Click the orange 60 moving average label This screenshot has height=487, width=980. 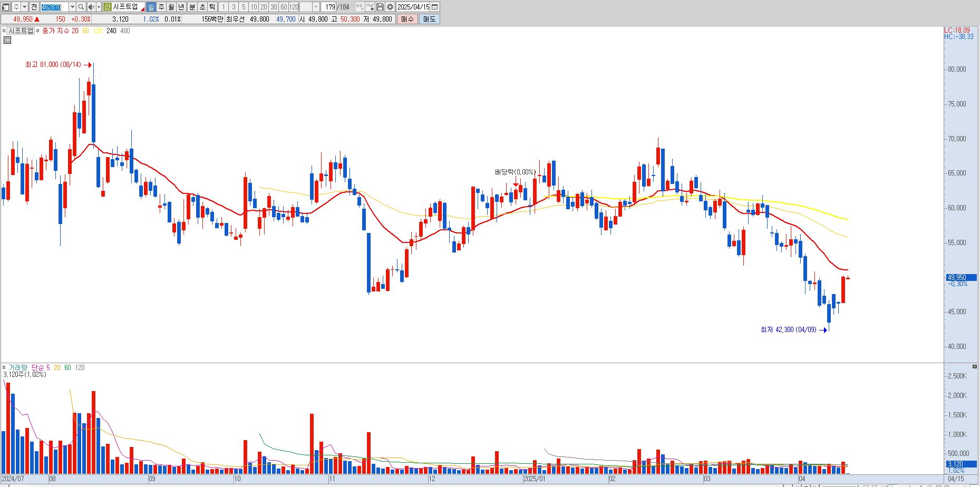tap(85, 31)
